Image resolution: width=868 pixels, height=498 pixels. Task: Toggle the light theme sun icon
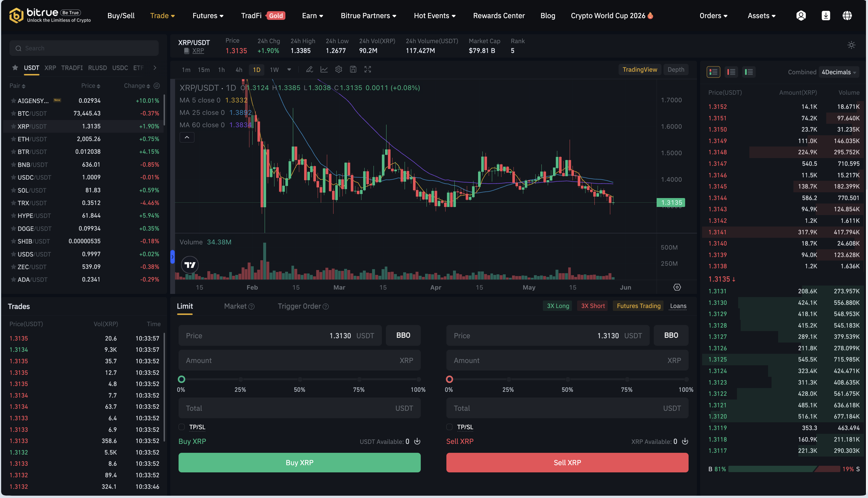pos(851,45)
